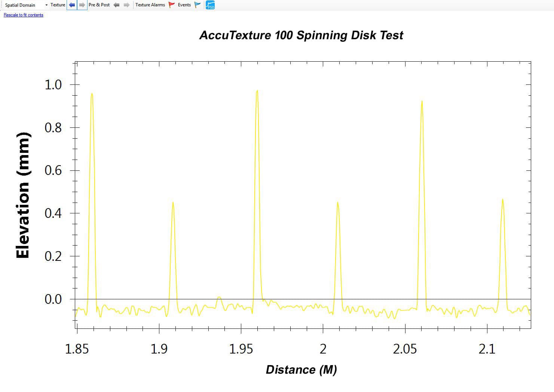The height and width of the screenshot is (392, 554).
Task: Click the AccuTexture 100 Spinning Disk Test title
Action: [x=302, y=35]
